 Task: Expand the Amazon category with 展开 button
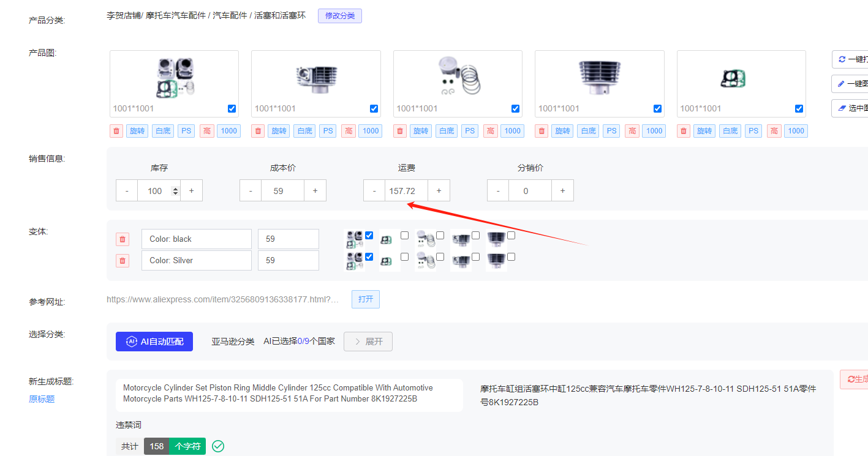tap(368, 342)
